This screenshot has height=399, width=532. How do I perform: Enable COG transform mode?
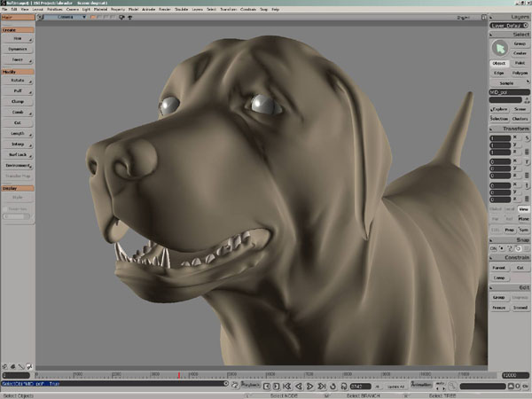click(x=497, y=228)
